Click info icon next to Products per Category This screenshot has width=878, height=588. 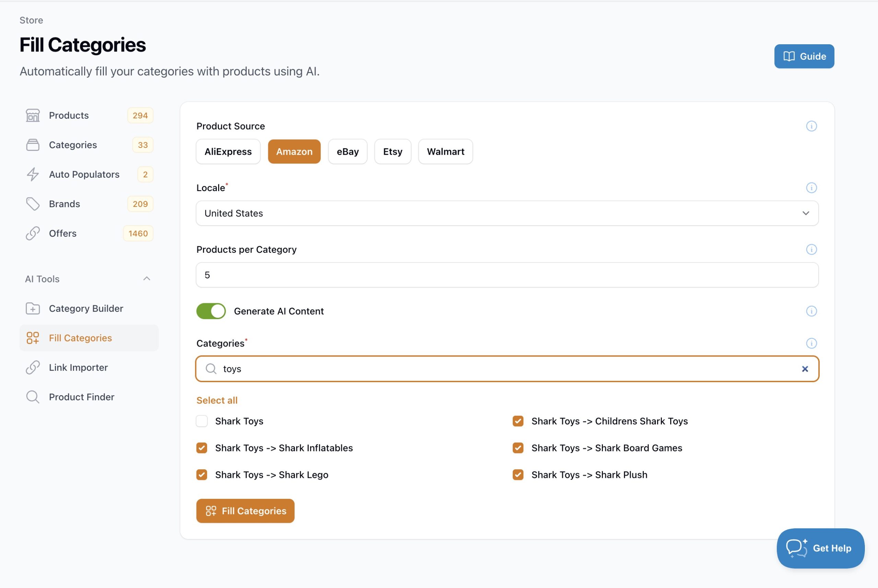811,249
